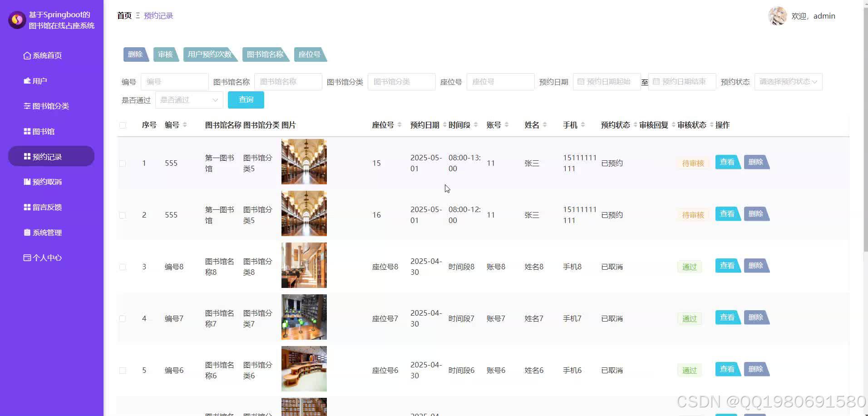Select the 系统首页 home icon in sidebar
Screen dimensions: 868x416
pos(27,55)
